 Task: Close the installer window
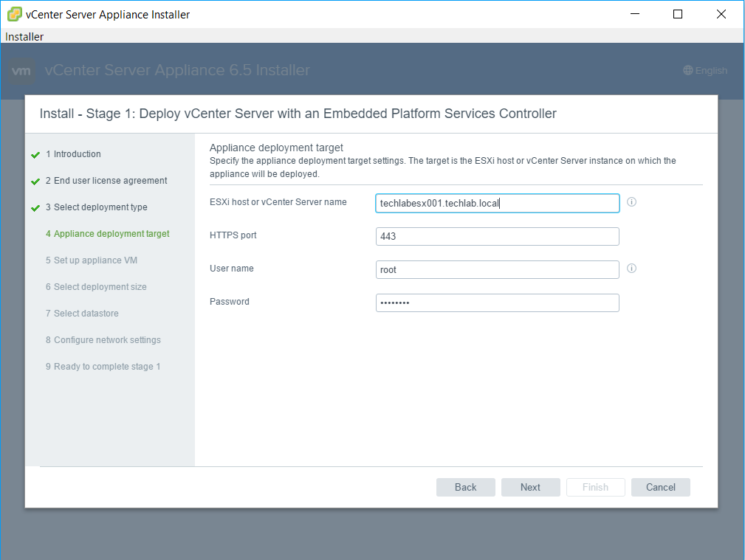[x=721, y=14]
